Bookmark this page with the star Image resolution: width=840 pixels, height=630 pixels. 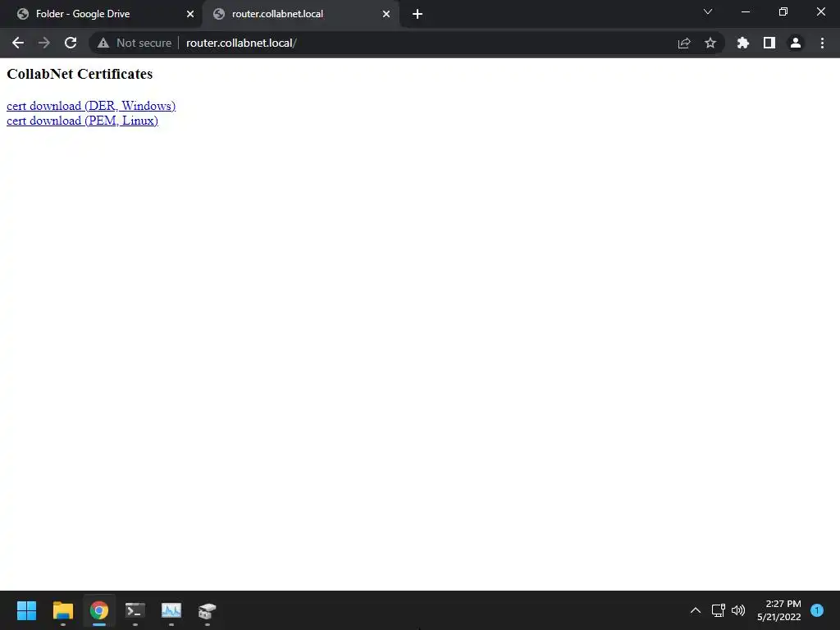(x=710, y=43)
